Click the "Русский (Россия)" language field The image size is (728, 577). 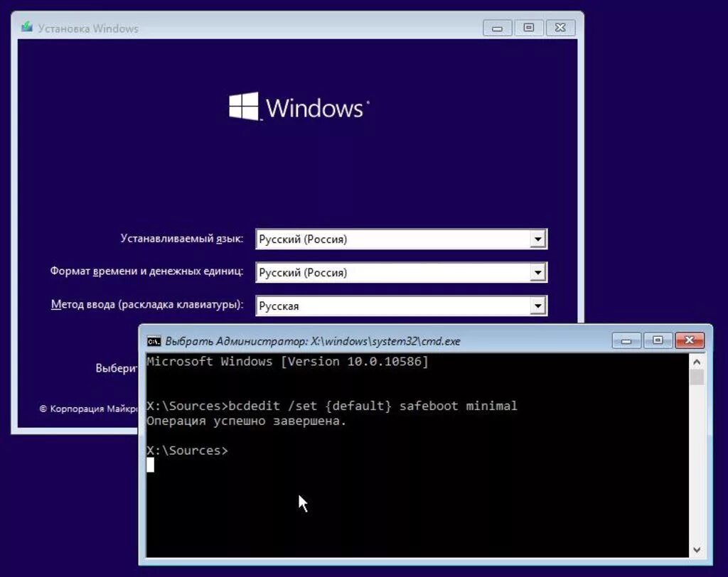pos(401,239)
